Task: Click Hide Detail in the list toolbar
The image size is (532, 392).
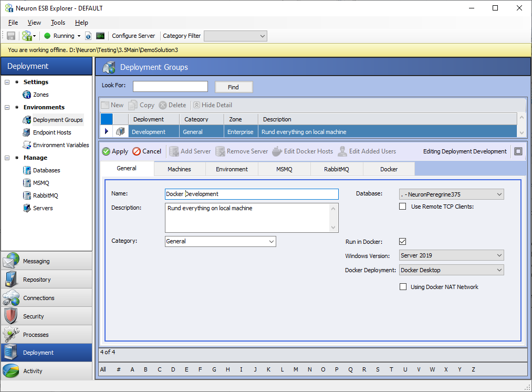Action: pos(213,105)
